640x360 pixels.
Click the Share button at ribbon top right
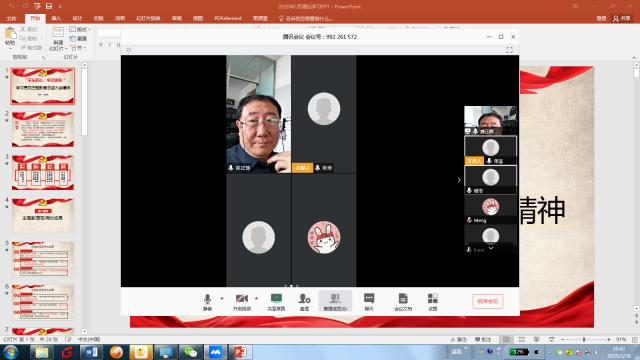pyautogui.click(x=622, y=18)
